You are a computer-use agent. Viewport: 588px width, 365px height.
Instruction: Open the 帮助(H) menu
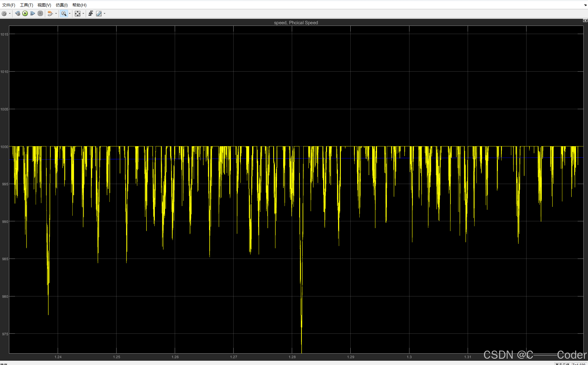[x=79, y=5]
